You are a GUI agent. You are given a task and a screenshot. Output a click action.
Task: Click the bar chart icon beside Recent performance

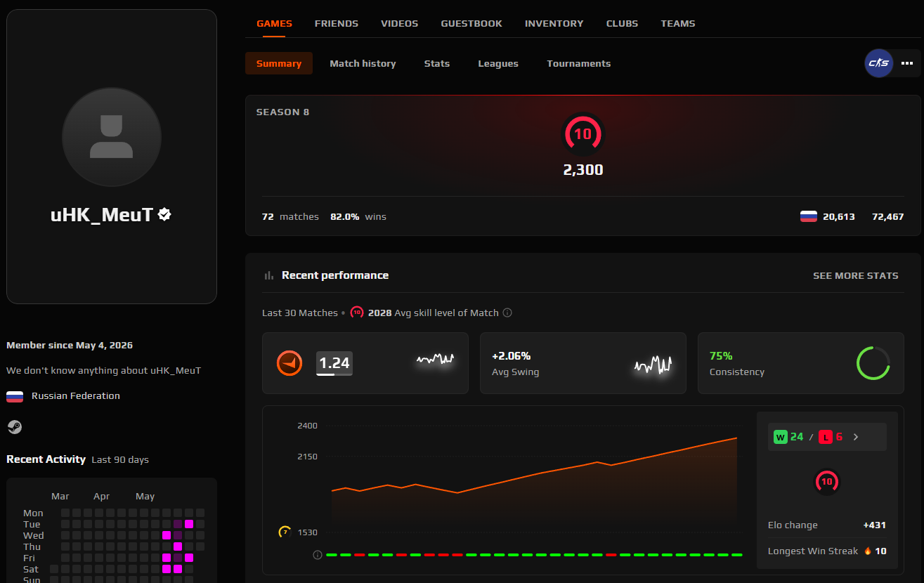(x=268, y=275)
